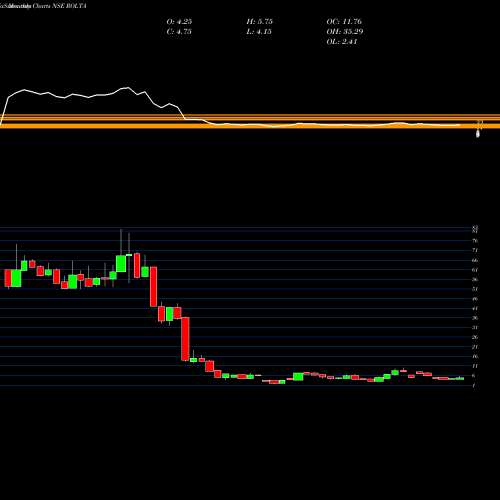500x500 pixels.
Task: Click the 56 price axis label
Action: (475, 279)
